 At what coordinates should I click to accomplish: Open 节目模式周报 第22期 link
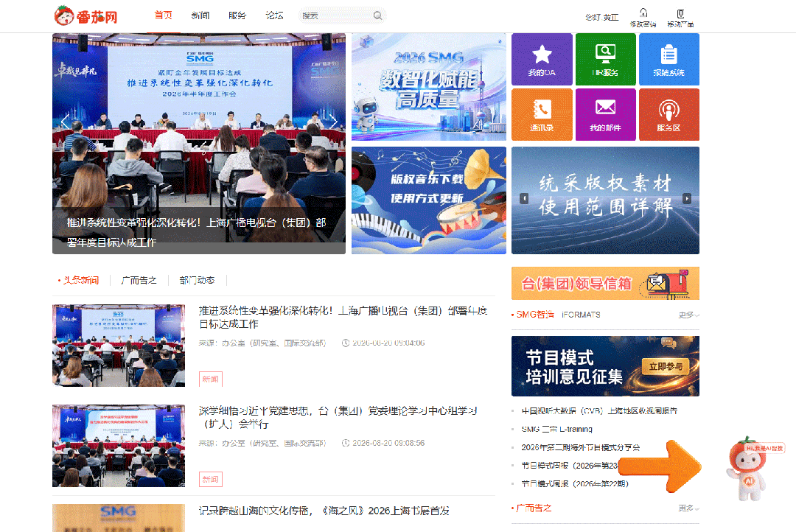pyautogui.click(x=575, y=484)
